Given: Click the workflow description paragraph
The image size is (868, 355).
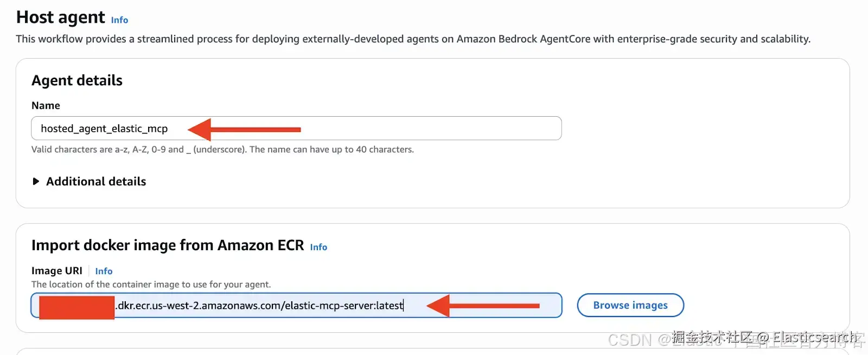Looking at the screenshot, I should (x=413, y=39).
